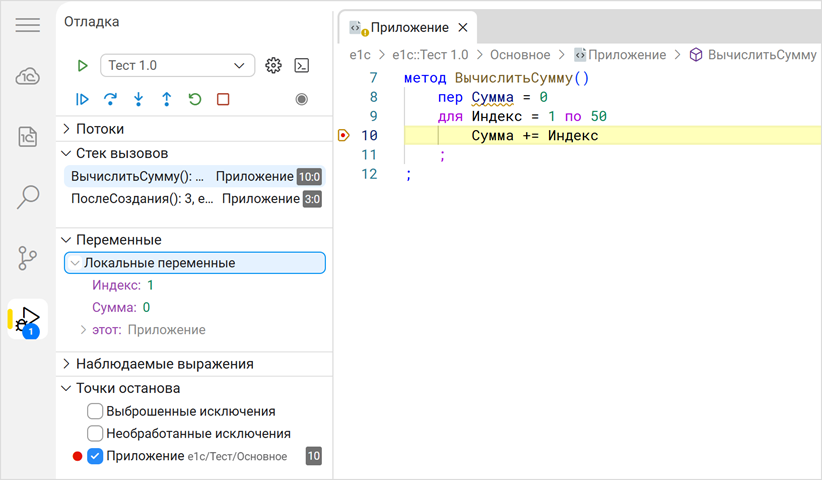
Task: Enable Выброшенные исключения checkbox
Action: 95,411
